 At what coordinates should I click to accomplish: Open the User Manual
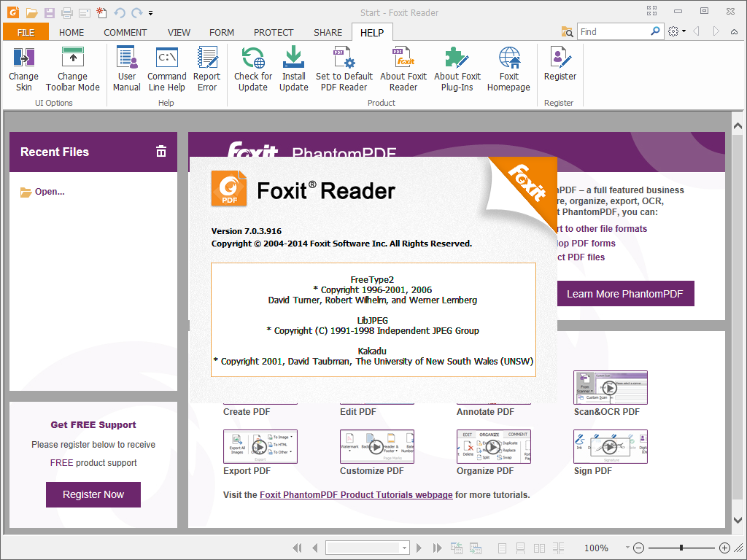tap(126, 68)
